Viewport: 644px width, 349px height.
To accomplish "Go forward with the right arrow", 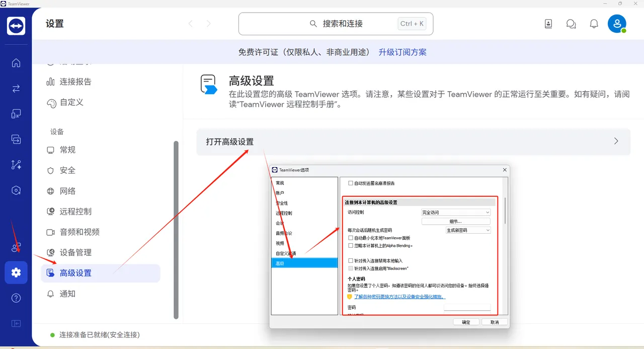I will click(209, 24).
